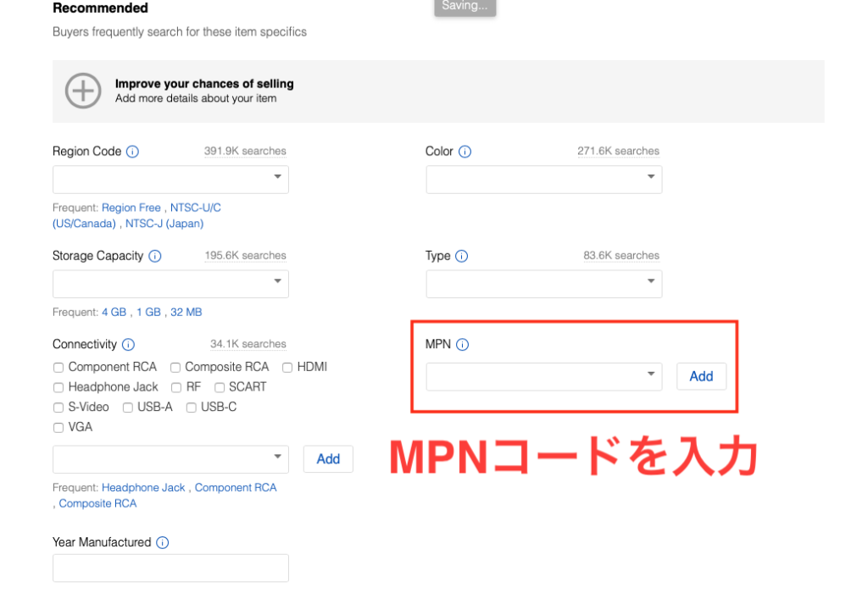Click the Add button next to MPN

(701, 376)
